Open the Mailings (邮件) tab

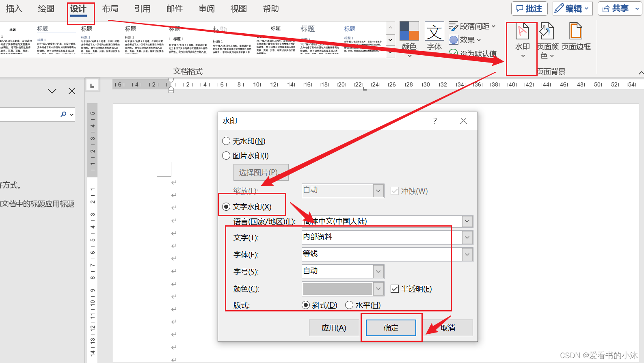tap(175, 9)
